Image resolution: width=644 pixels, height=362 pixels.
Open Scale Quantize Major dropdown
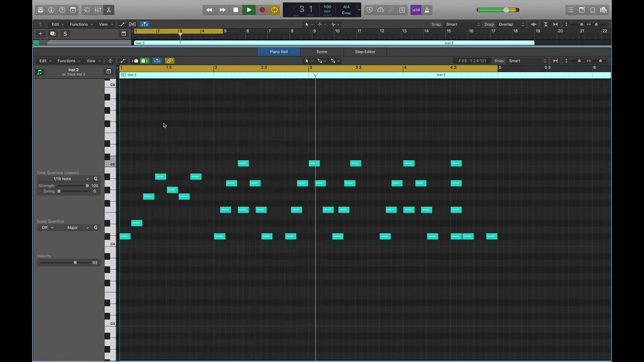[74, 228]
